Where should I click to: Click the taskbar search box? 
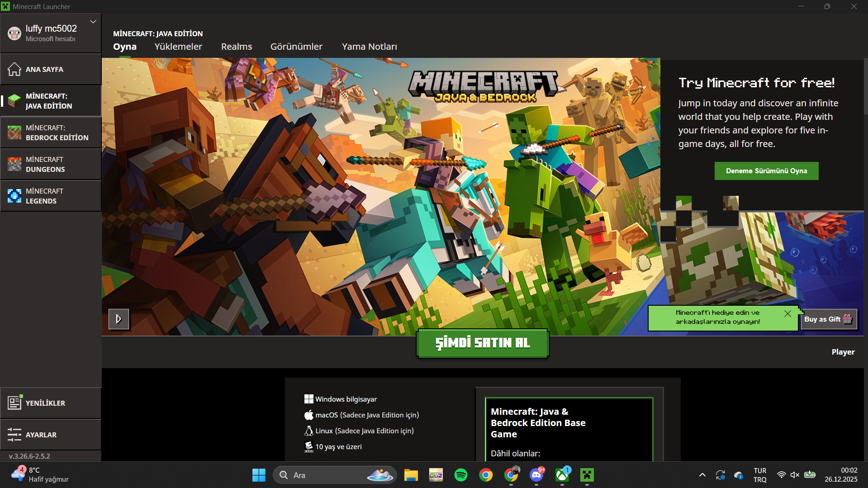[x=335, y=475]
